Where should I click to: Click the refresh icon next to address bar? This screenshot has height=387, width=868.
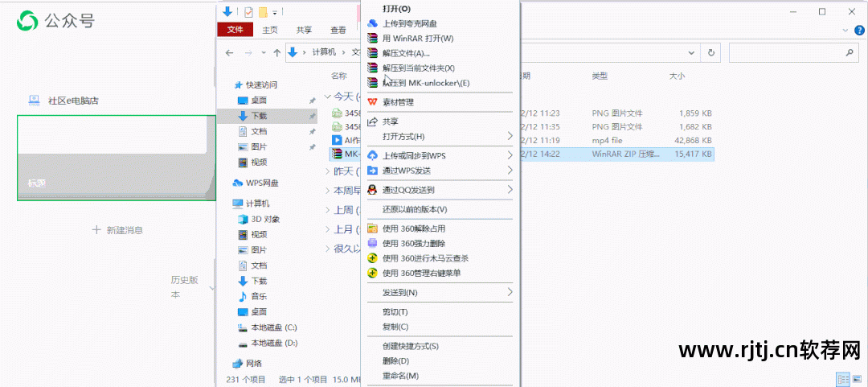[710, 52]
